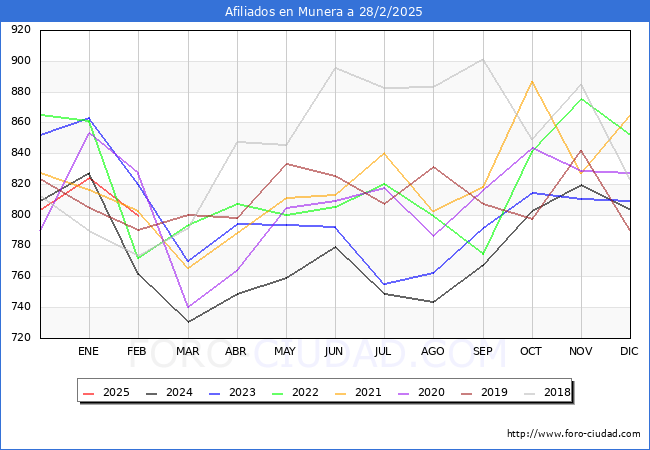Click the ABR month axis label

pos(236,351)
